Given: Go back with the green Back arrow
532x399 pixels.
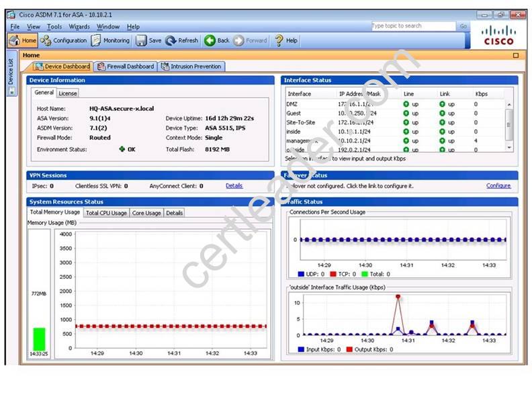Looking at the screenshot, I should point(210,40).
